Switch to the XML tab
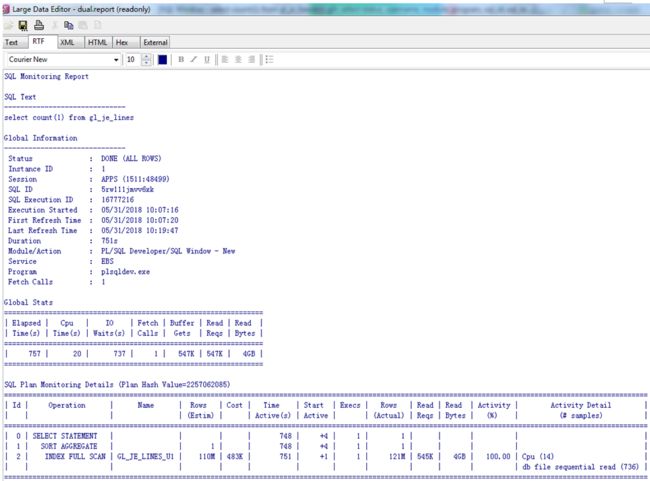This screenshot has height=481, width=650. [67, 42]
